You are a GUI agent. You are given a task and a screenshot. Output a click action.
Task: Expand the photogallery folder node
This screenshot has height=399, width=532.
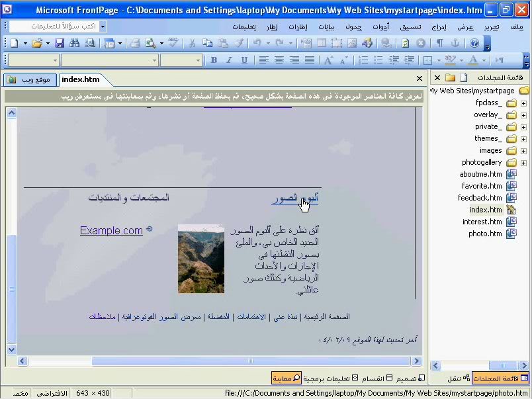click(x=523, y=163)
